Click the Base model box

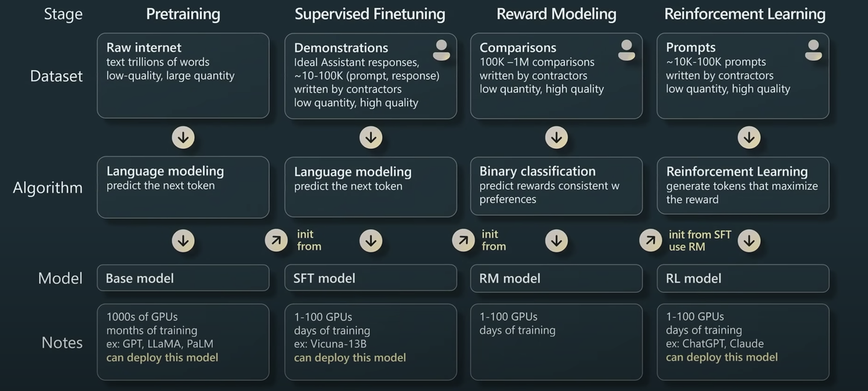(183, 278)
